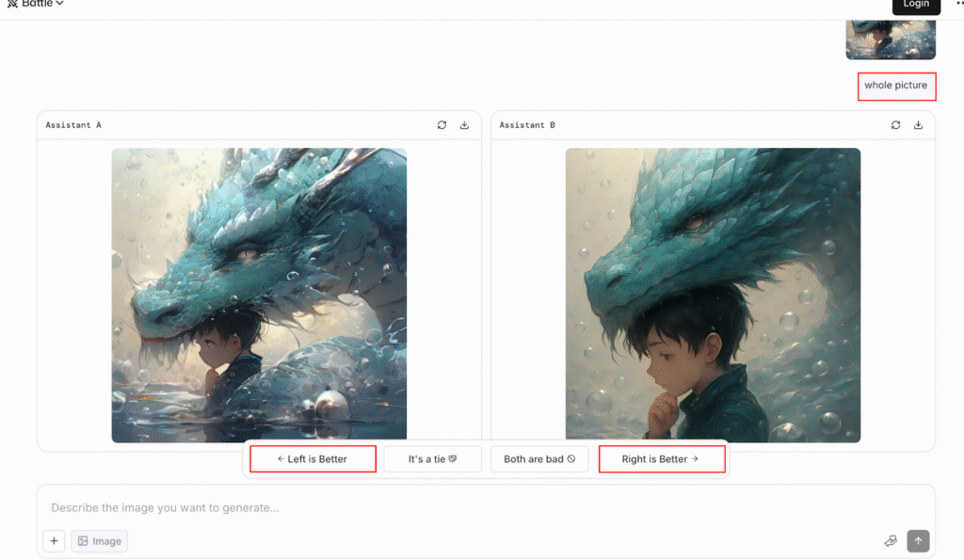Image resolution: width=964 pixels, height=560 pixels.
Task: Download Assistant A's image
Action: [x=464, y=125]
